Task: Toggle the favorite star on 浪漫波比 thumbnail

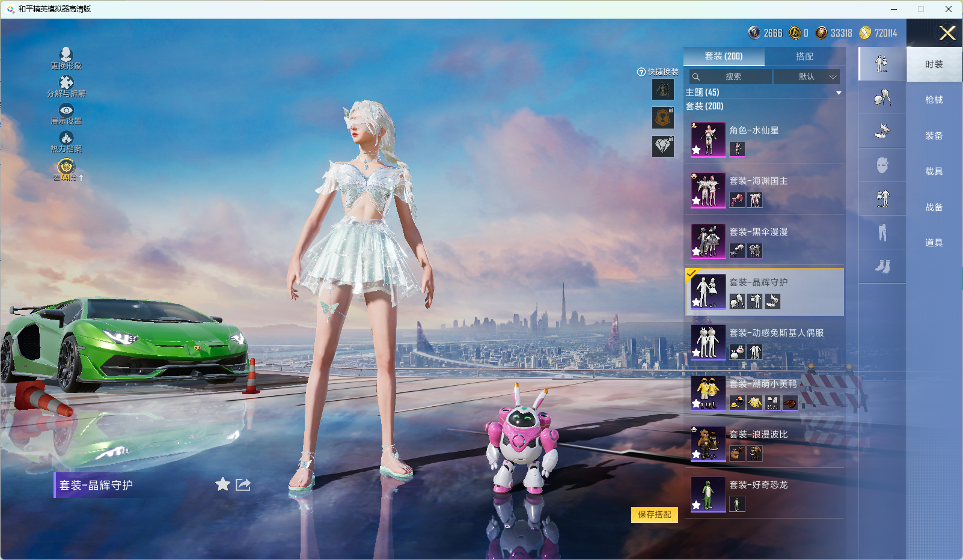Action: tap(696, 455)
